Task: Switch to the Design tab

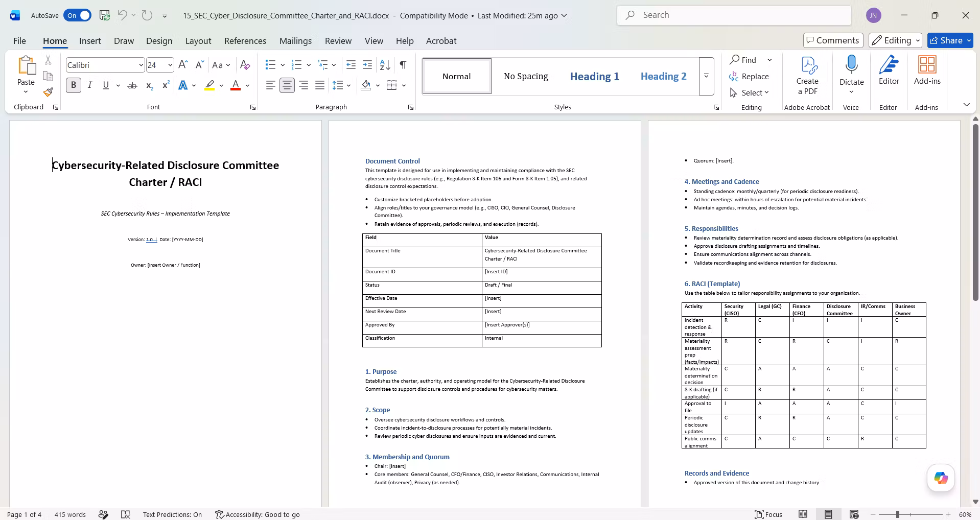Action: (159, 41)
